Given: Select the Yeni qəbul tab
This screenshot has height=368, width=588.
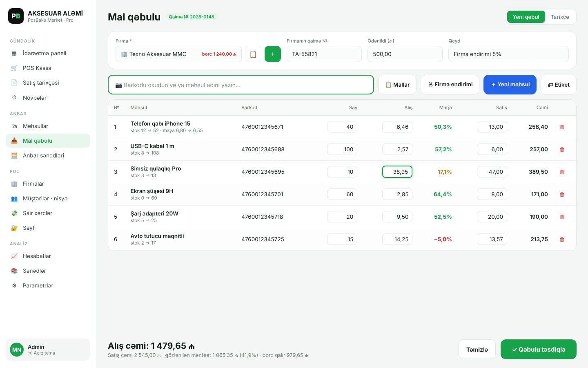Looking at the screenshot, I should click(x=526, y=17).
